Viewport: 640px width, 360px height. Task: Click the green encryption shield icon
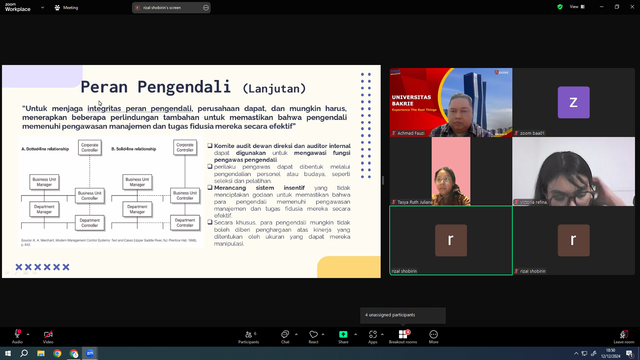point(560,7)
